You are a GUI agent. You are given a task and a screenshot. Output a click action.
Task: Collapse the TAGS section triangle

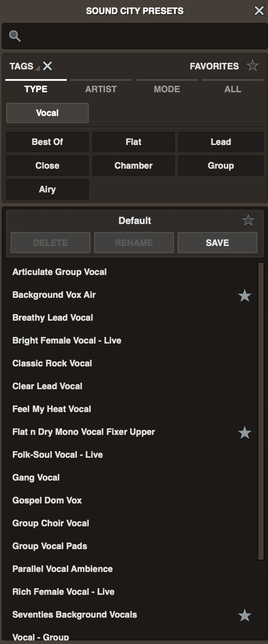(x=37, y=68)
